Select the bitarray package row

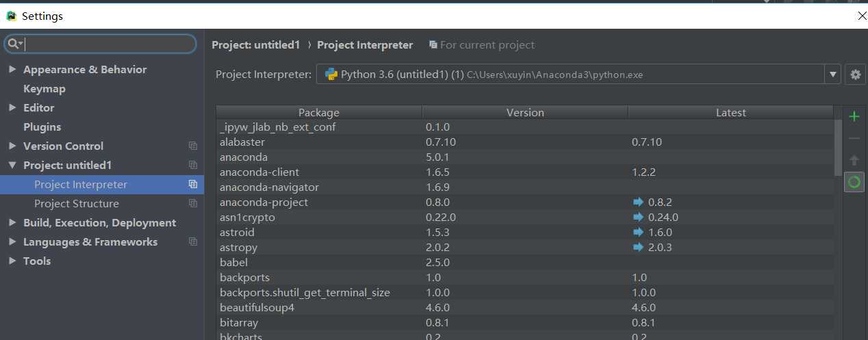click(525, 322)
